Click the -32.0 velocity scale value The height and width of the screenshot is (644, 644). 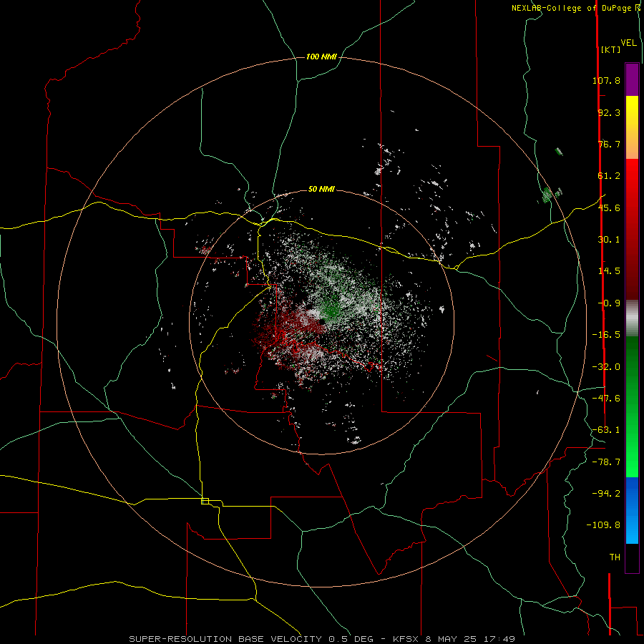[606, 367]
